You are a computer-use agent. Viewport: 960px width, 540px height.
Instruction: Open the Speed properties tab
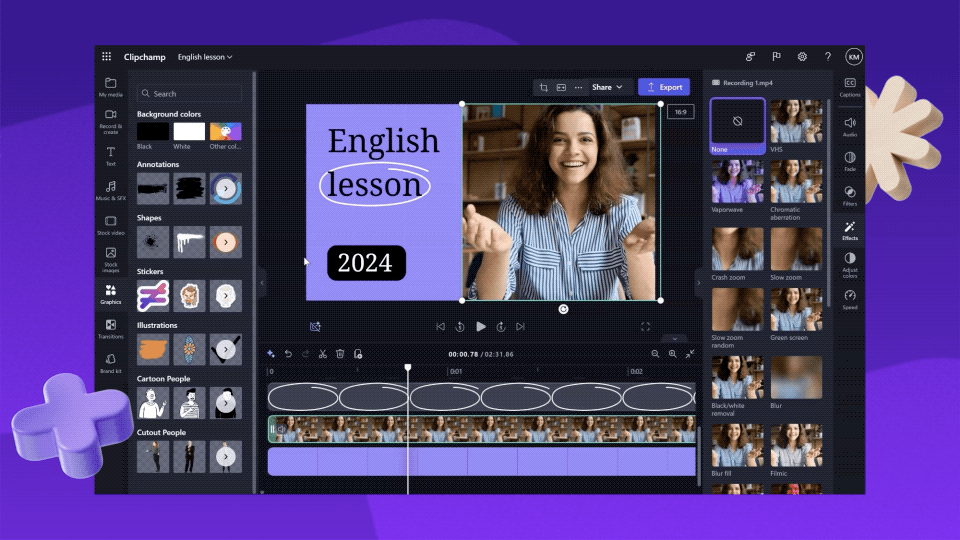click(850, 299)
